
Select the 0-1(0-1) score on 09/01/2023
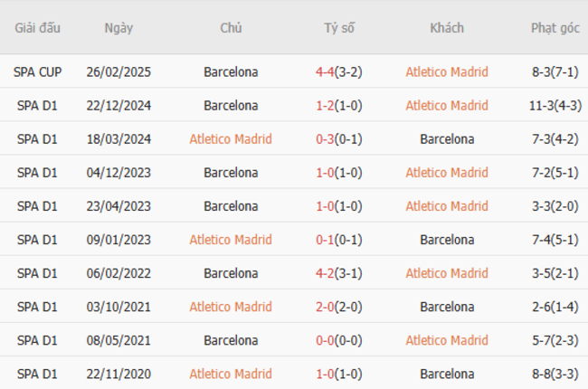pos(339,240)
